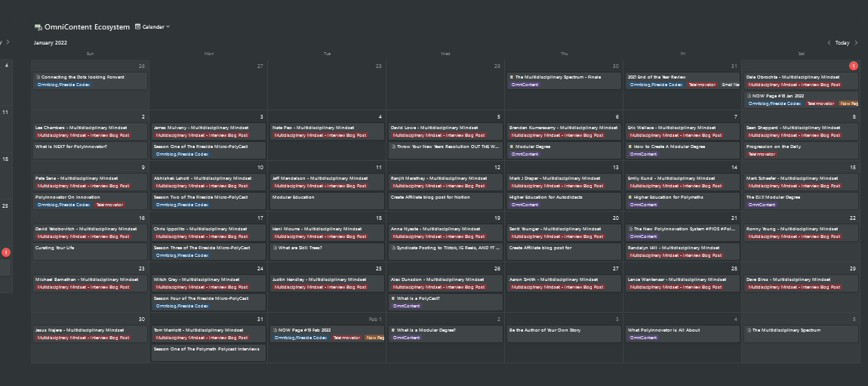This screenshot has width=868, height=386.
Task: Open the OmniContent Ecosystem title
Action: pyautogui.click(x=87, y=27)
